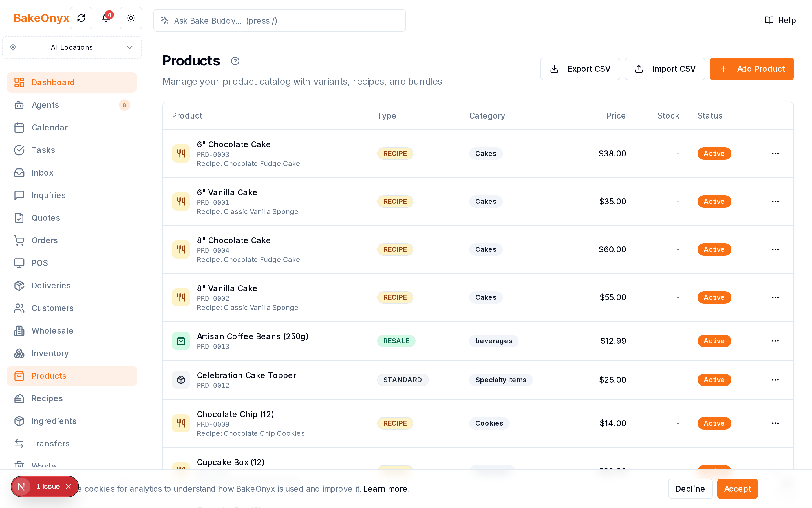The width and height of the screenshot is (812, 508).
Task: Open the Wholesale building icon in sidebar
Action: coord(19,330)
